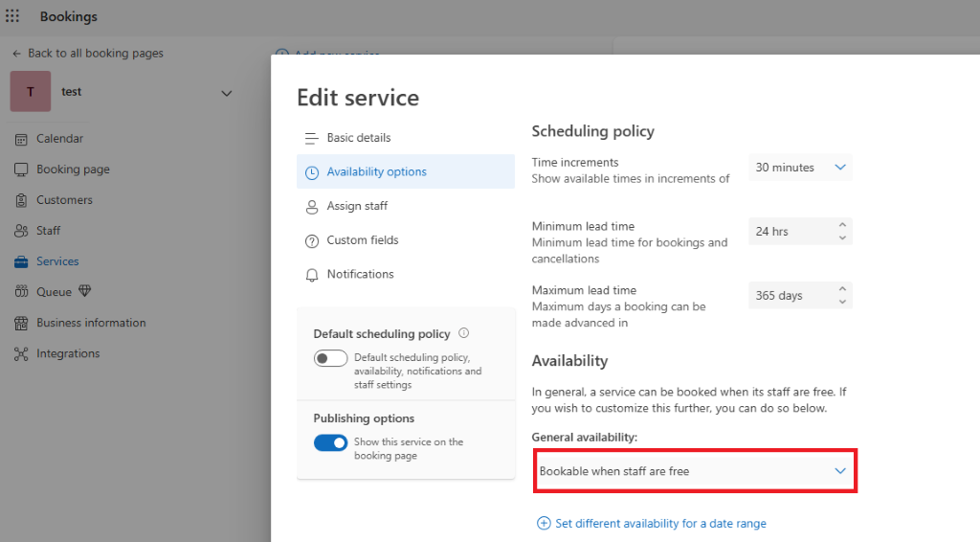Screen dimensions: 980x542
Task: Enable Default scheduling policy toggle
Action: click(x=330, y=358)
